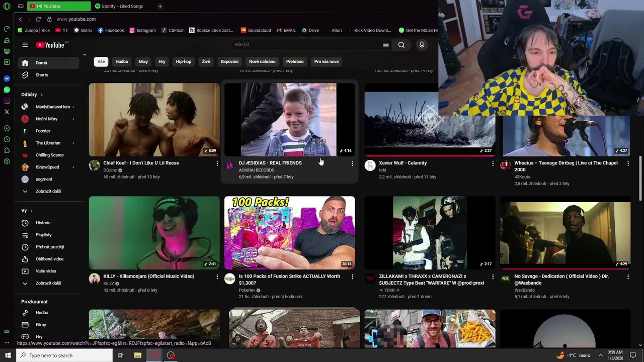The image size is (644, 362).
Task: Click the search magnifier button
Action: (x=401, y=45)
